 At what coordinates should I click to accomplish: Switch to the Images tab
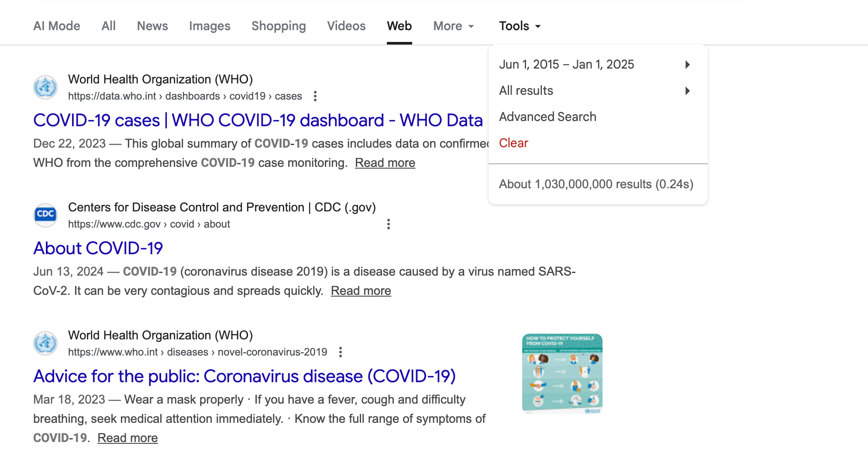[x=210, y=26]
